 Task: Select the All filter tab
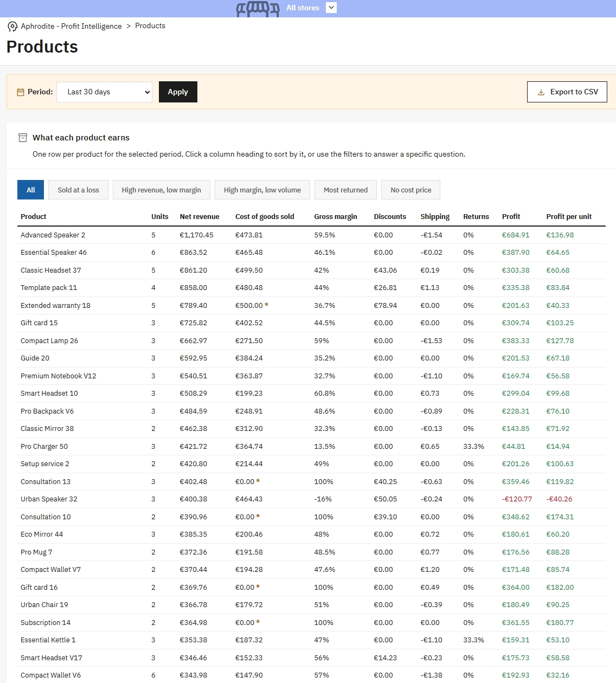pos(31,190)
